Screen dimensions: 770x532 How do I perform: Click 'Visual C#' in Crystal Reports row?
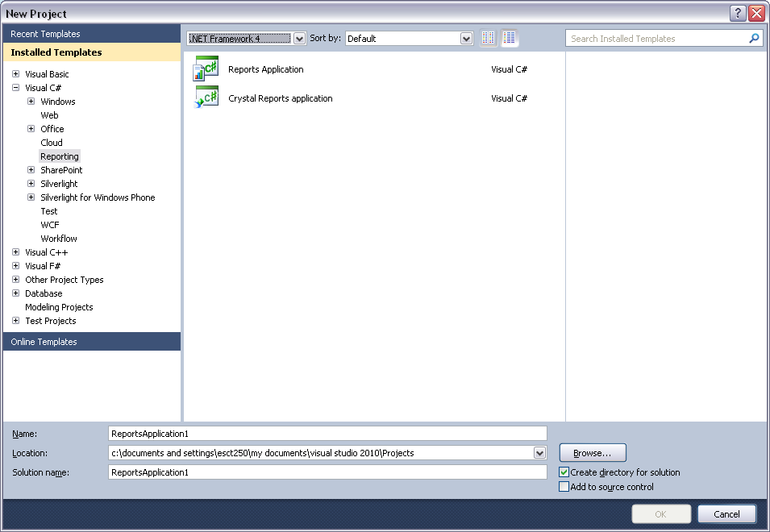(x=510, y=98)
